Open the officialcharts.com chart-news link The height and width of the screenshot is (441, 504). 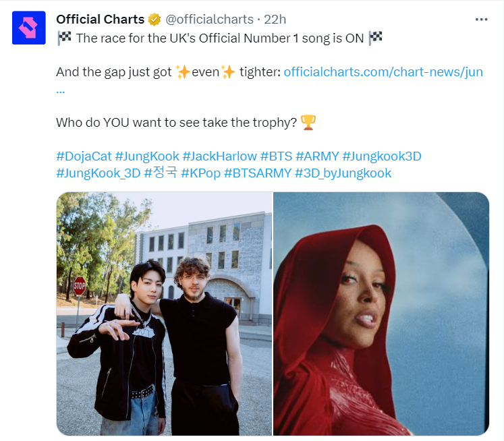(x=383, y=72)
